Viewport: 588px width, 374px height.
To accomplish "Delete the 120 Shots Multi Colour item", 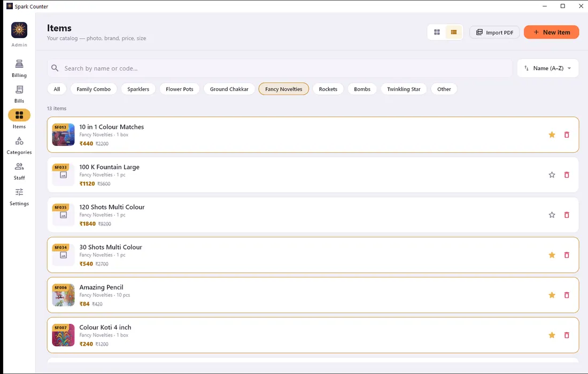I will 567,215.
